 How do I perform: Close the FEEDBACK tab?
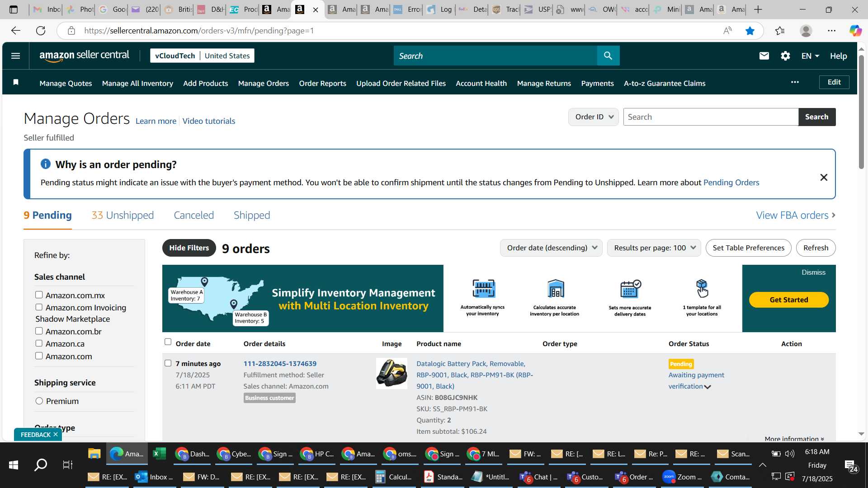[56, 434]
